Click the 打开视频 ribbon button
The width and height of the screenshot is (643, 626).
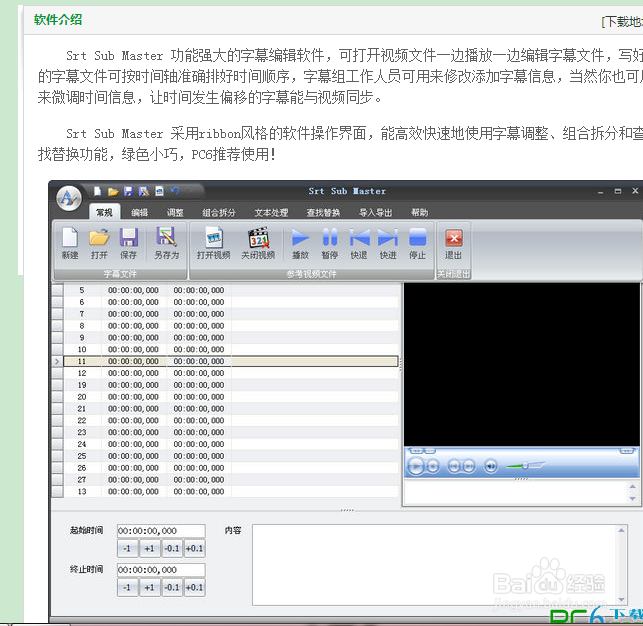pyautogui.click(x=213, y=243)
